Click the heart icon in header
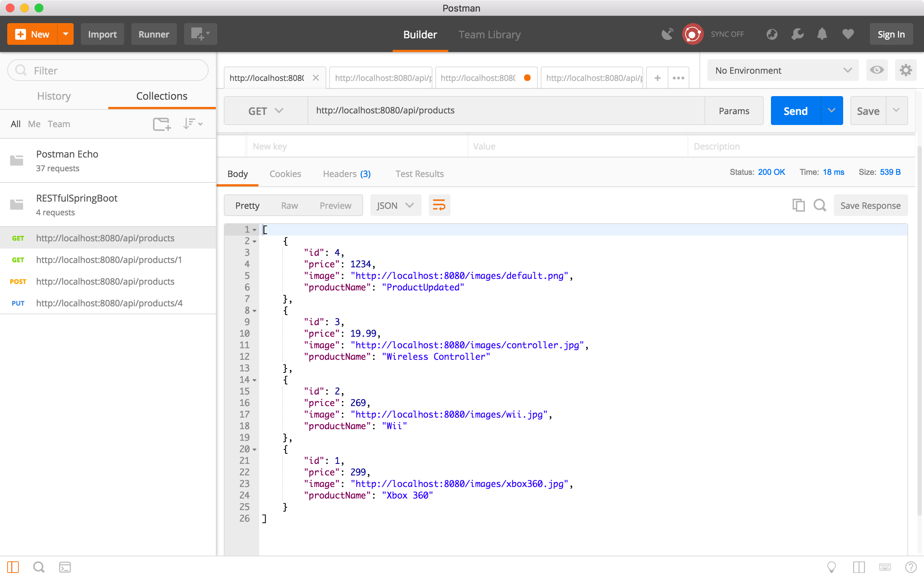The width and height of the screenshot is (924, 578). point(847,34)
